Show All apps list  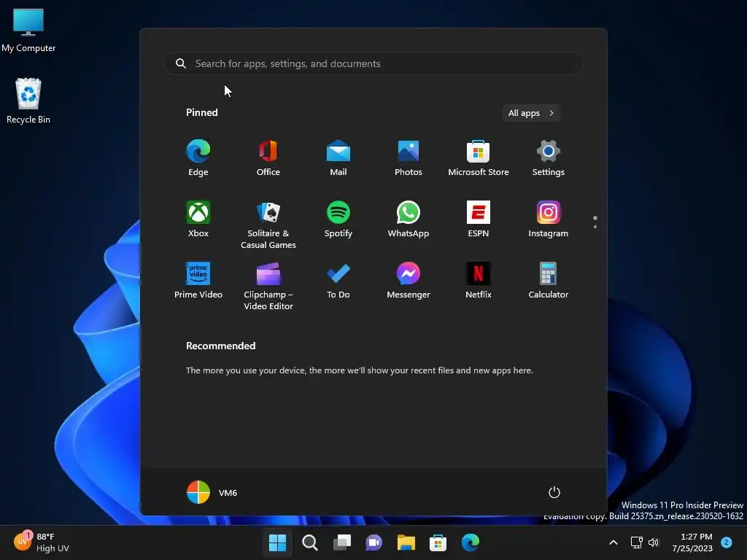(x=531, y=113)
